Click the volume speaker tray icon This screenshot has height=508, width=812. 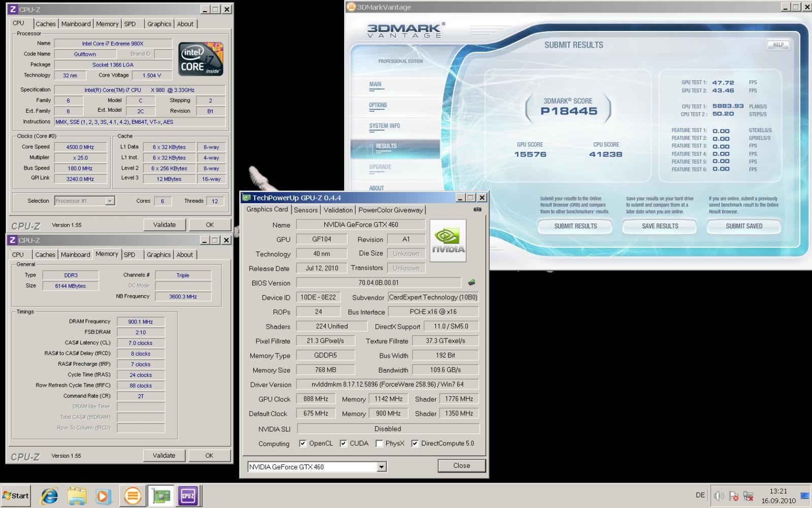(719, 496)
